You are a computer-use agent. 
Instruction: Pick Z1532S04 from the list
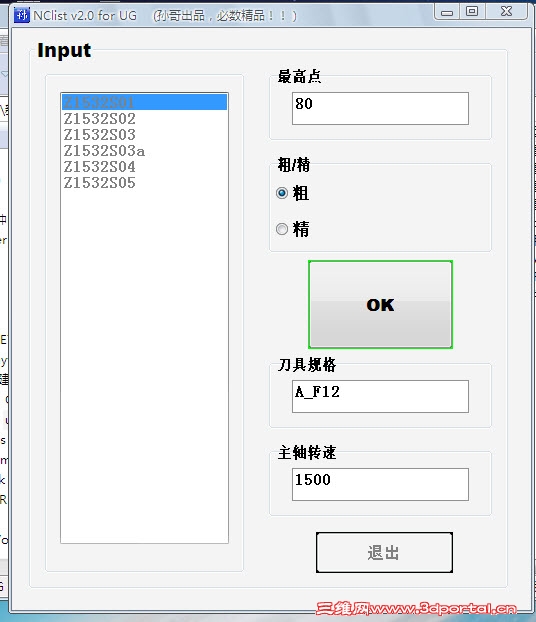144,167
